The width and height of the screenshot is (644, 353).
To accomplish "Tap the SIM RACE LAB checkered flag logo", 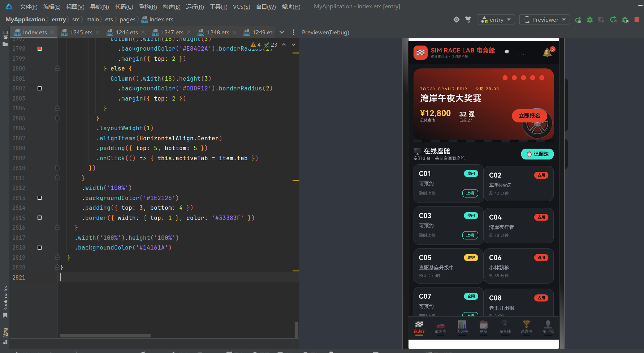I will pos(420,52).
